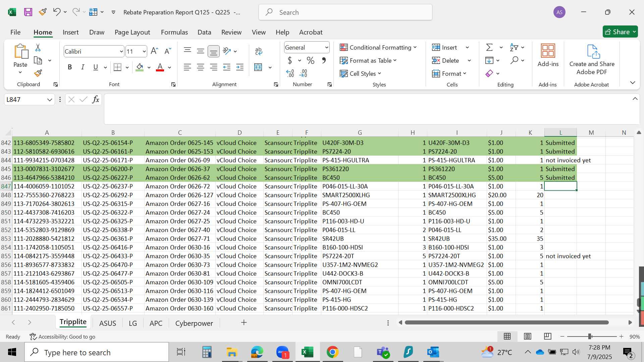Click the Wrap Text icon
This screenshot has width=644, height=362.
259,51
